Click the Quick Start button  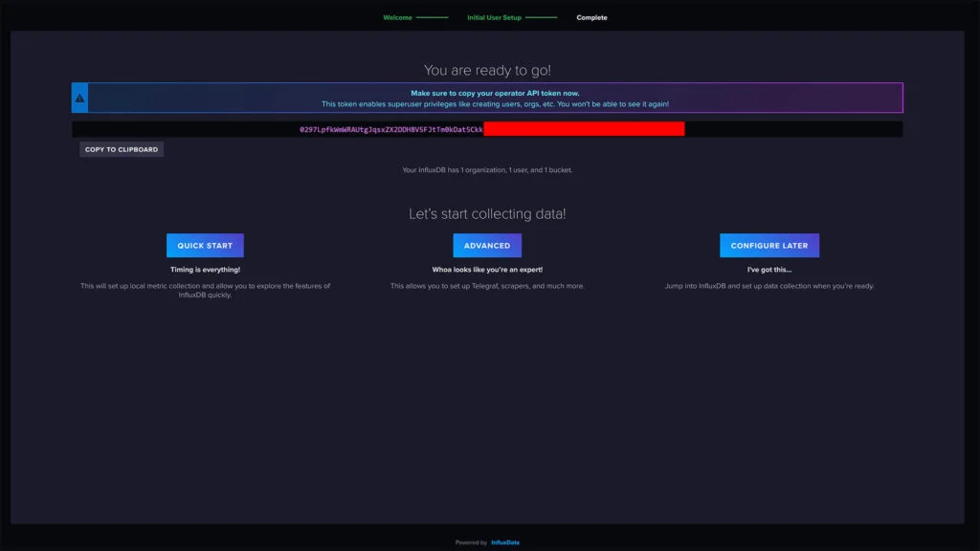(x=205, y=246)
